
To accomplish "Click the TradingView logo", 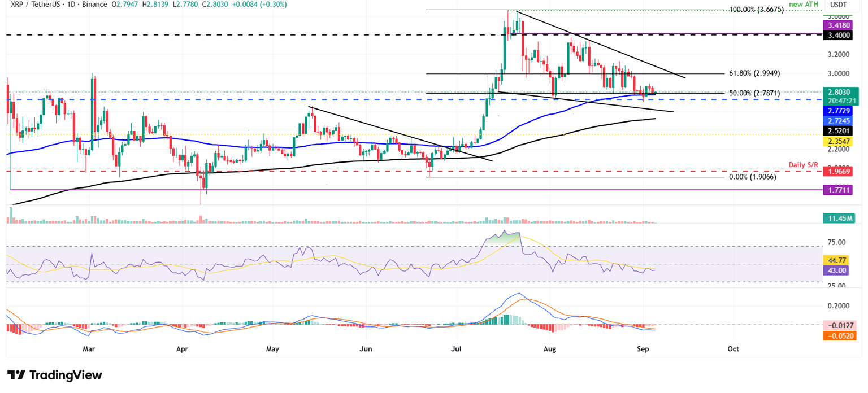I will (x=54, y=375).
